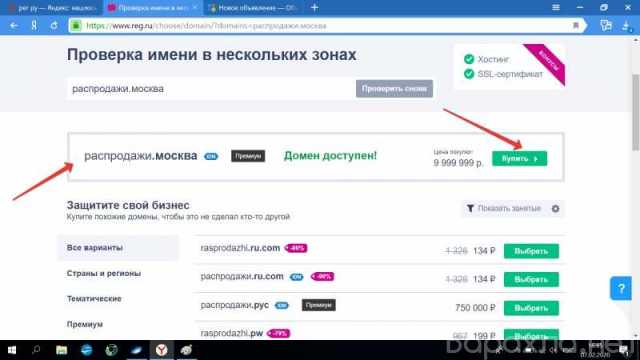Click 'Выбрать' for распродажи.рус

(531, 308)
